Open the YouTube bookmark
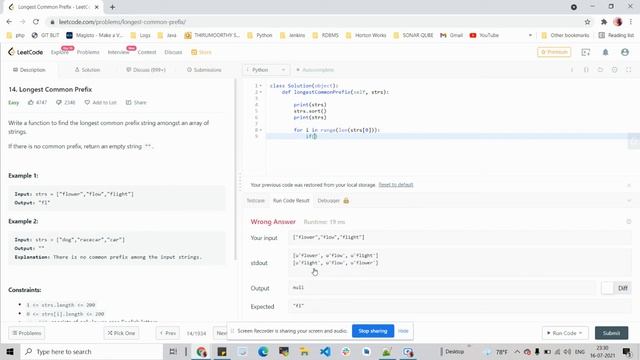This screenshot has width=640, height=360. (x=484, y=36)
